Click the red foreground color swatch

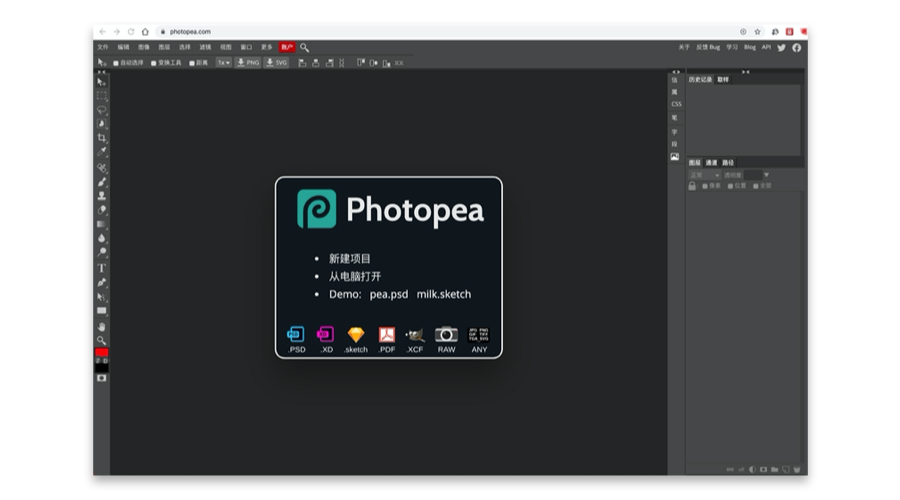pos(102,352)
